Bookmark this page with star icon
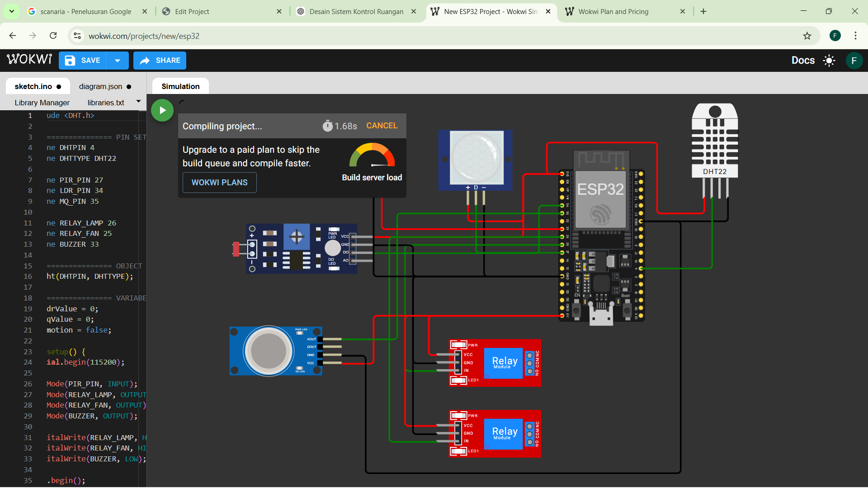This screenshot has width=868, height=488. click(807, 36)
